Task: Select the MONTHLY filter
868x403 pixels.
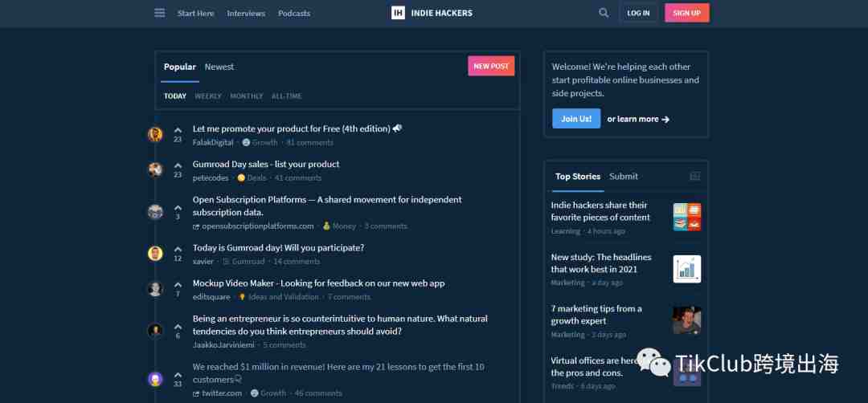Action: coord(247,96)
